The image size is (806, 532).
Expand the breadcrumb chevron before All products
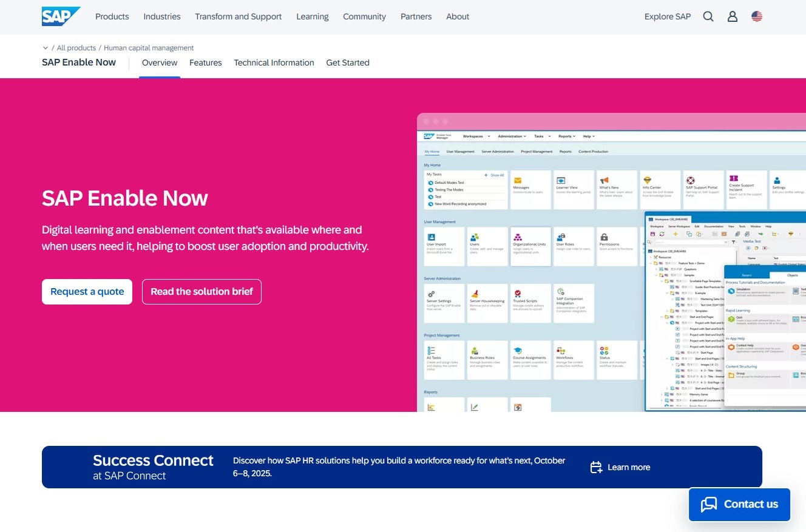pos(46,48)
